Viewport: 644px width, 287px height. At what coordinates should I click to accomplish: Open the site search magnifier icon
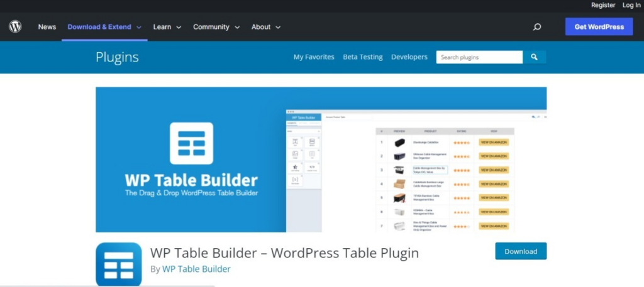click(x=537, y=27)
